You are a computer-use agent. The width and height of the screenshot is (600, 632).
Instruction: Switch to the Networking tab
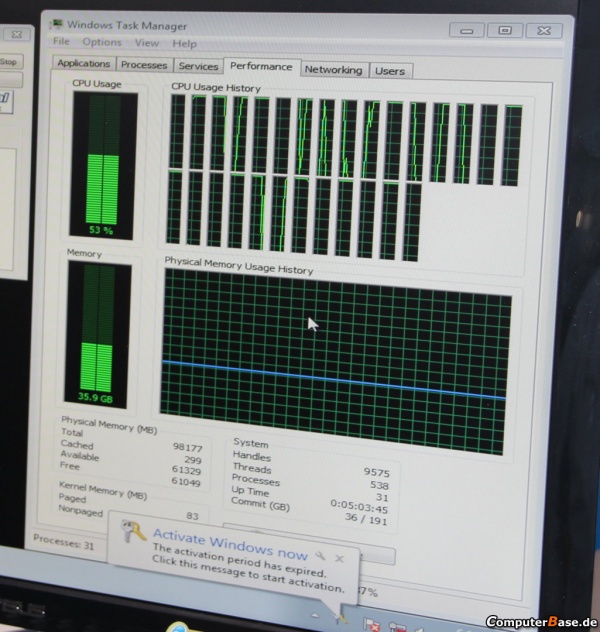333,70
